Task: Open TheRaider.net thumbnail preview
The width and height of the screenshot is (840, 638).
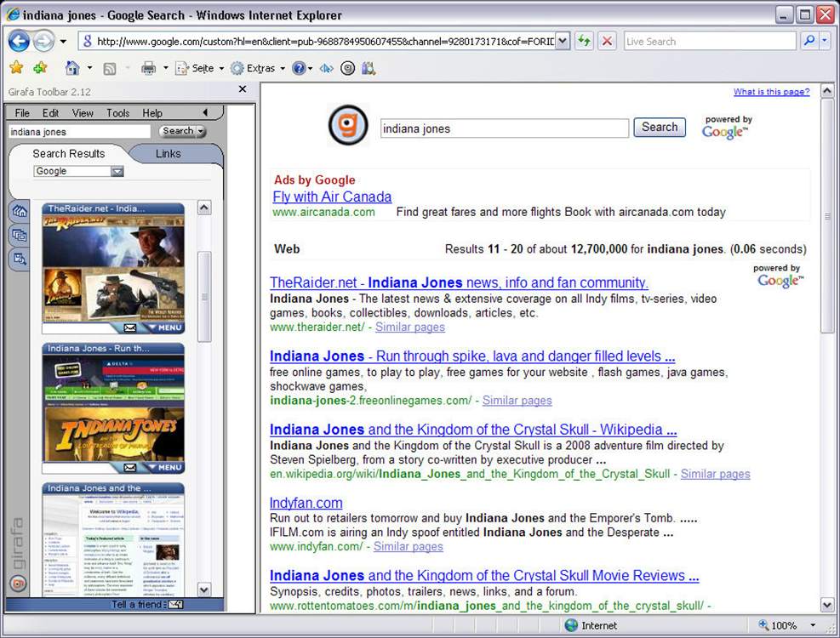Action: click(113, 268)
